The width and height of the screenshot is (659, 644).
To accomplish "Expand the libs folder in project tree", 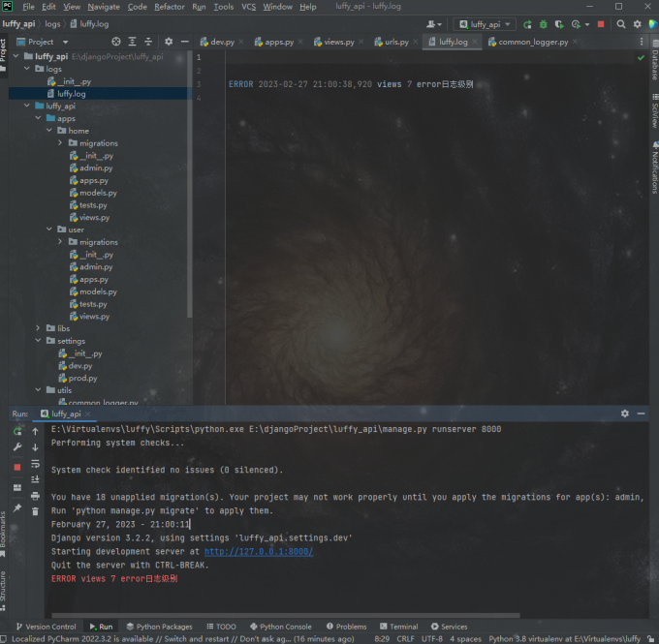I will tap(38, 328).
